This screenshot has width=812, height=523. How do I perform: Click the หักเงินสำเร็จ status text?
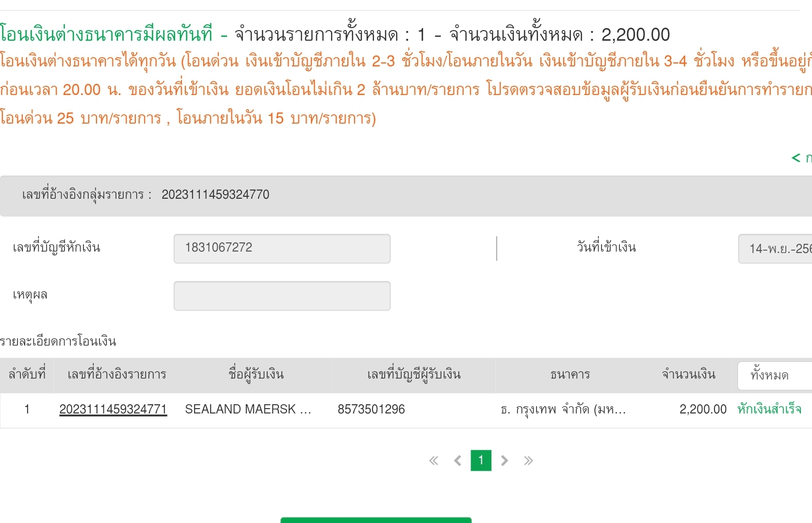coord(769,410)
